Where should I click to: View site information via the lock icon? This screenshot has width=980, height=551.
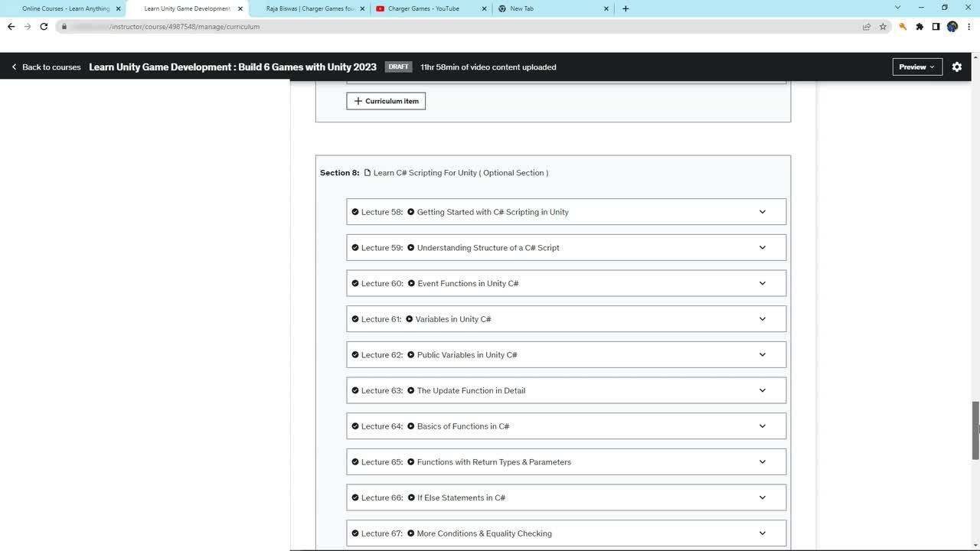click(x=64, y=26)
